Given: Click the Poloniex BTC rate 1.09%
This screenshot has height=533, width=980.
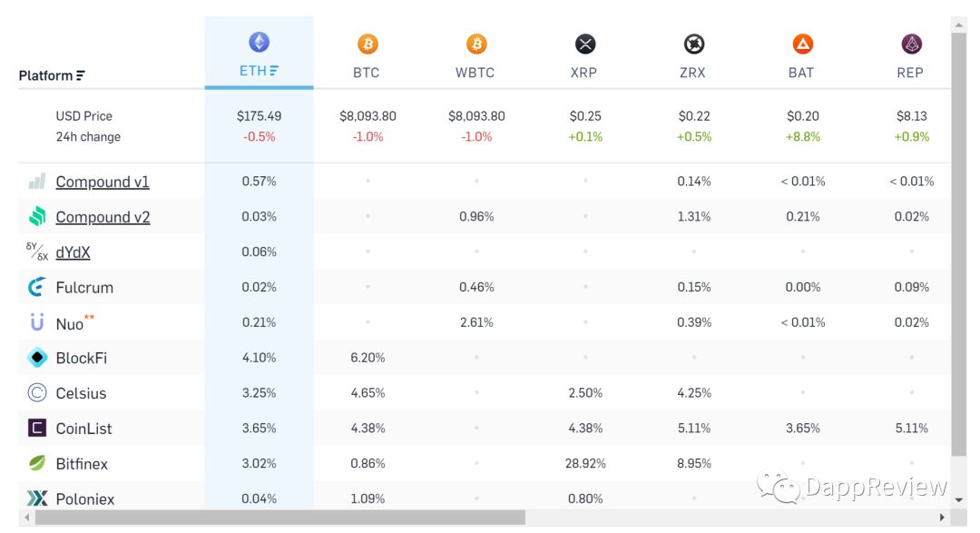Looking at the screenshot, I should coord(367,498).
